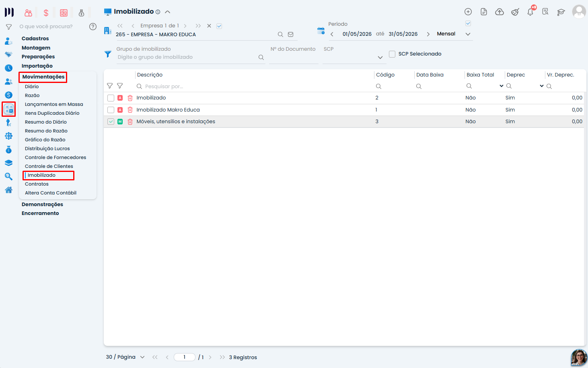Toggle the checkbox above the Período field
The width and height of the screenshot is (588, 368).
click(468, 23)
